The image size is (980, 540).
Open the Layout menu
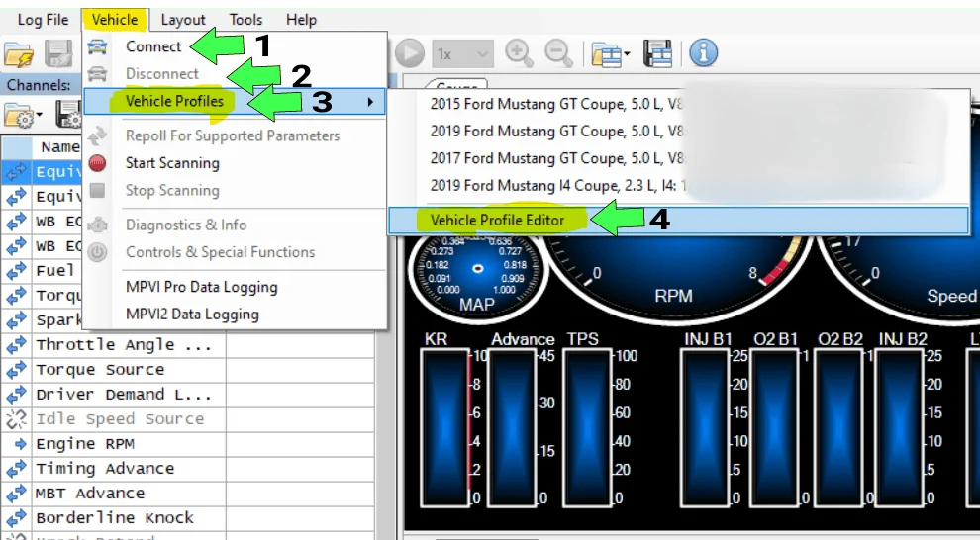(183, 20)
